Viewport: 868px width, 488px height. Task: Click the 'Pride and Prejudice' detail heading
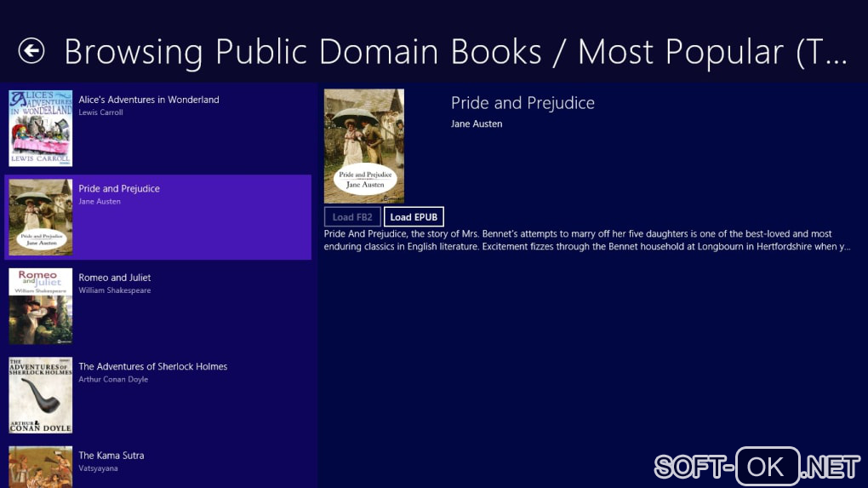[x=523, y=103]
